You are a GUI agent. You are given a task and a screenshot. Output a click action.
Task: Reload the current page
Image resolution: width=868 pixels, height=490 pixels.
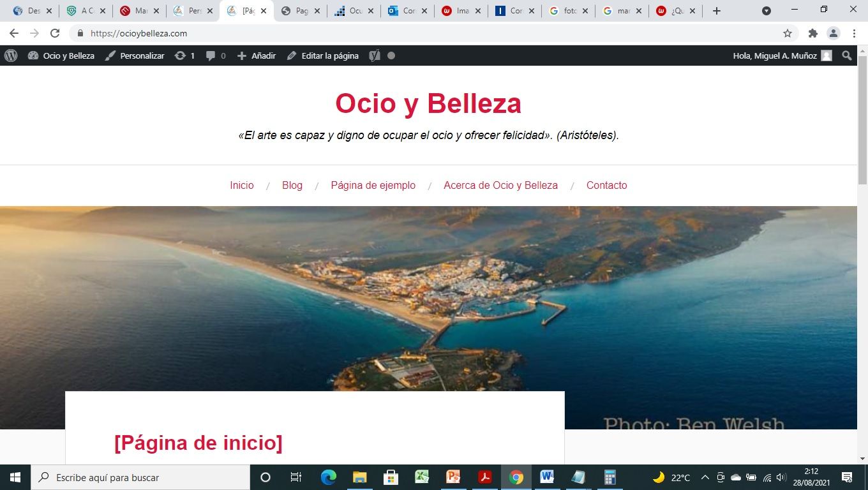point(55,33)
